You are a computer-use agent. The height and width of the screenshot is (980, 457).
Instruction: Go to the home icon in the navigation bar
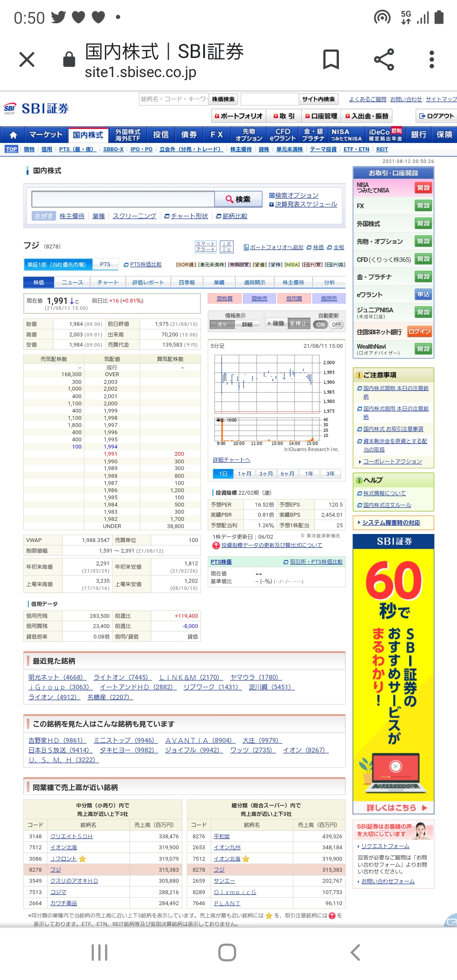tap(13, 135)
